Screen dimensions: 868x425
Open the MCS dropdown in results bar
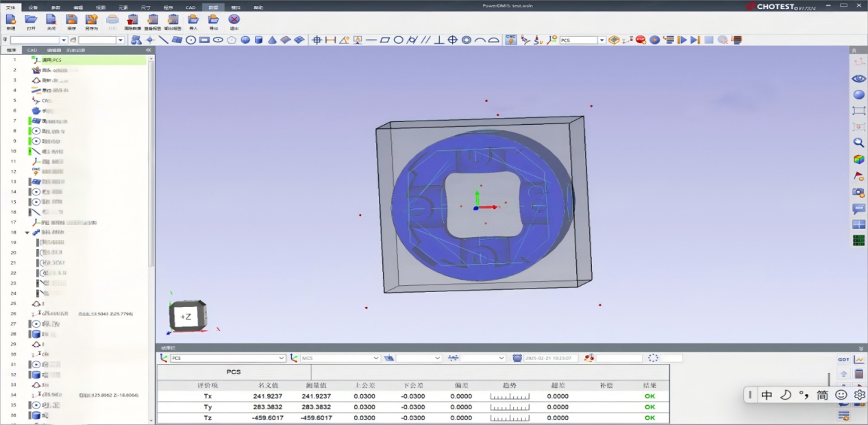pyautogui.click(x=340, y=358)
